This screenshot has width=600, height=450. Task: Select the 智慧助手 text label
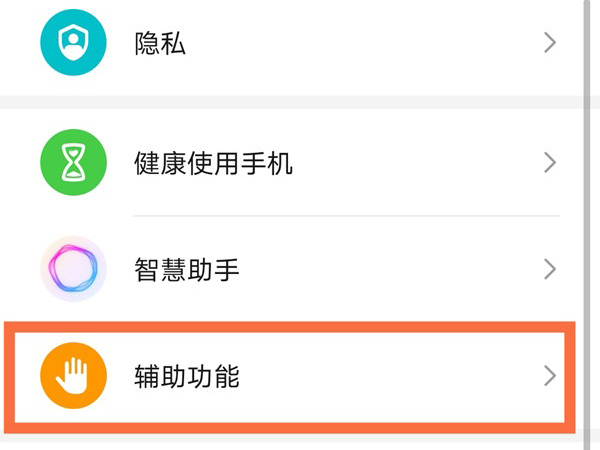(x=186, y=269)
